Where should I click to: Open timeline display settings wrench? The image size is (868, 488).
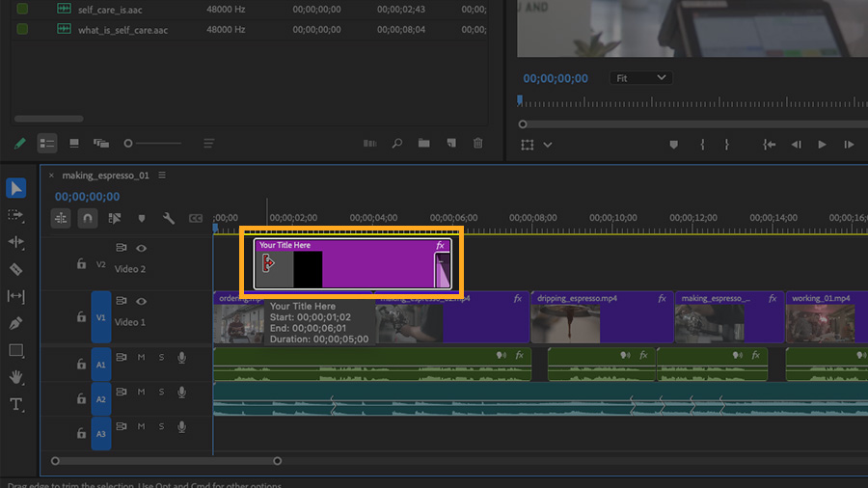[x=169, y=219]
